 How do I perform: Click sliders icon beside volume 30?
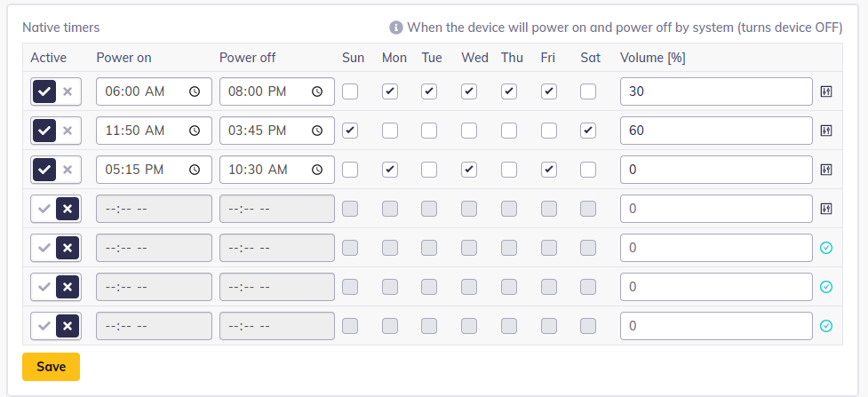pyautogui.click(x=825, y=91)
